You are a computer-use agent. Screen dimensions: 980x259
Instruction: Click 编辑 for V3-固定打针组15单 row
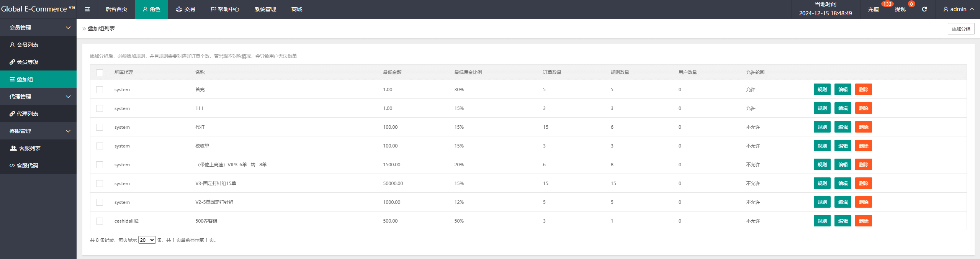[x=843, y=184]
